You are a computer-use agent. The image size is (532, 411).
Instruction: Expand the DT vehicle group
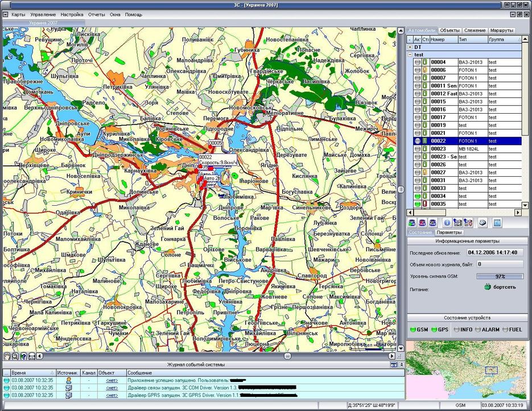click(x=410, y=47)
